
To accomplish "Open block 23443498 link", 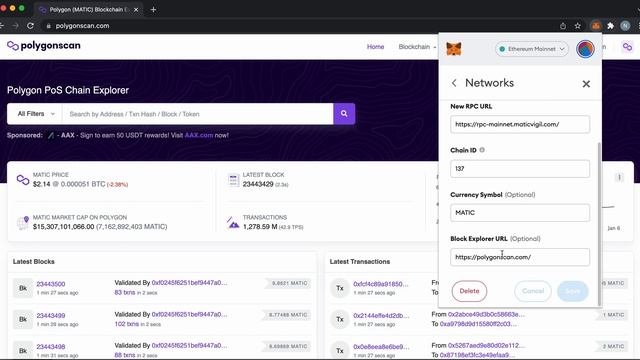I will tap(51, 347).
